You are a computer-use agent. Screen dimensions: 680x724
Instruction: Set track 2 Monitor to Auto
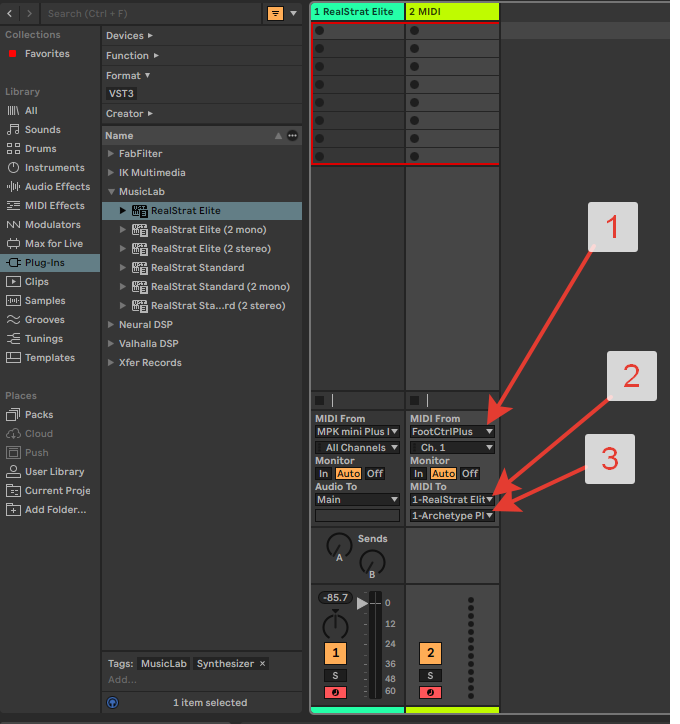pyautogui.click(x=443, y=473)
